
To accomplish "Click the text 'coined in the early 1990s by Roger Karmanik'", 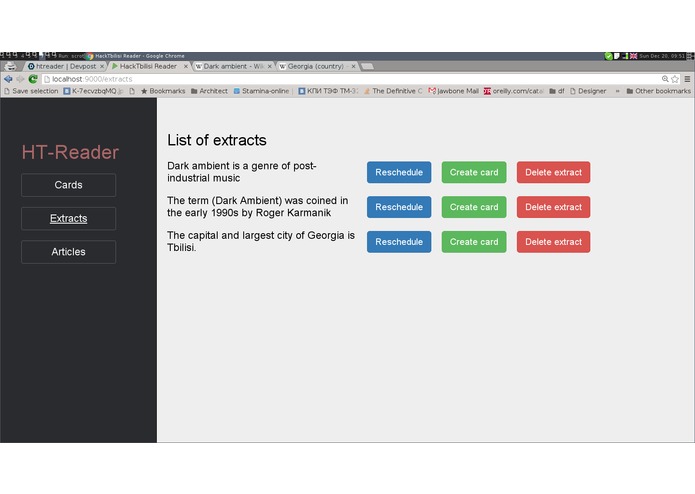I will [257, 207].
